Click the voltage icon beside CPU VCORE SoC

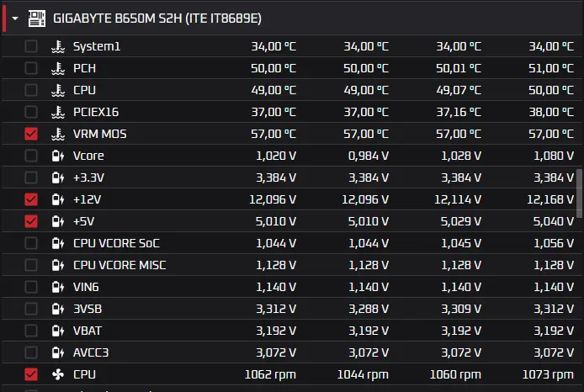[x=58, y=243]
